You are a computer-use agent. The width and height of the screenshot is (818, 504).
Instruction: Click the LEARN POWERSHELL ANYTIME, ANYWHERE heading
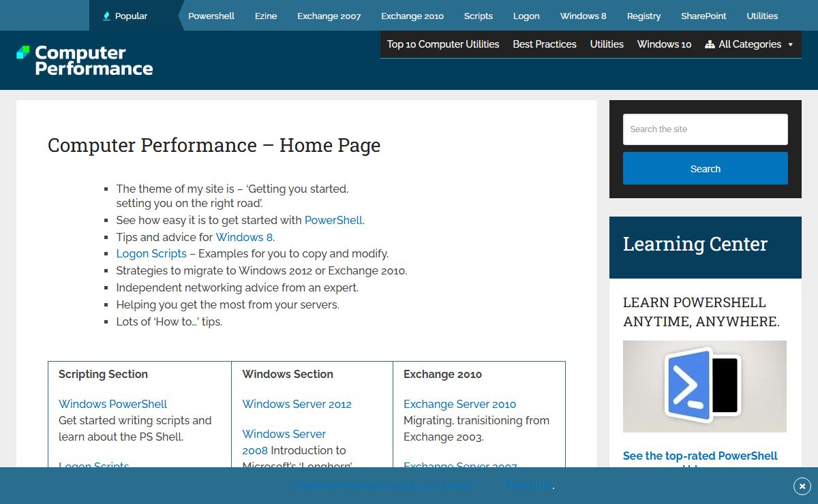click(701, 312)
